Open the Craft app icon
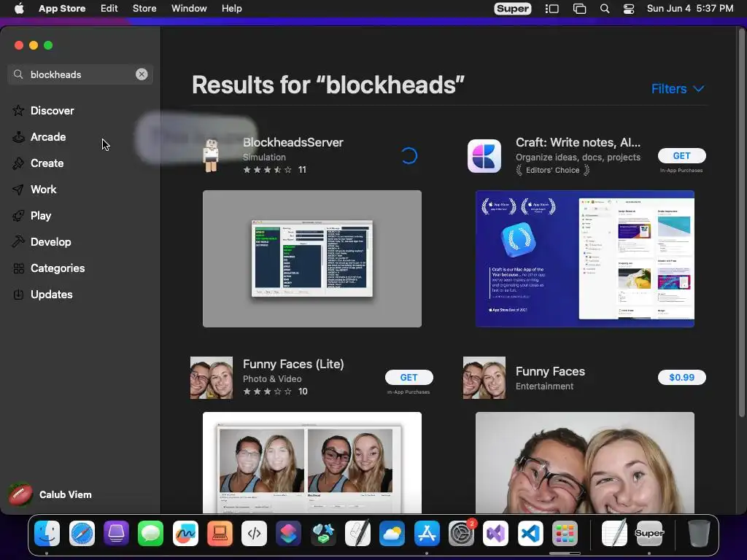747x560 pixels. pyautogui.click(x=484, y=156)
